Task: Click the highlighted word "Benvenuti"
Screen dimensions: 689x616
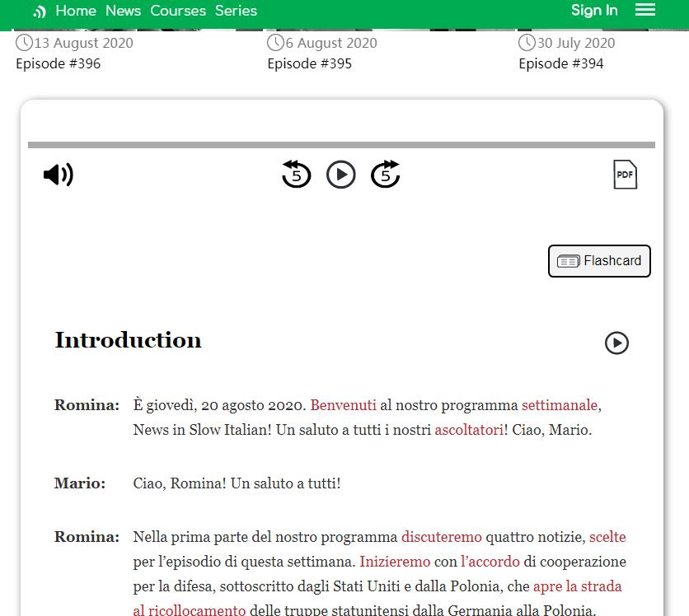Action: [343, 405]
